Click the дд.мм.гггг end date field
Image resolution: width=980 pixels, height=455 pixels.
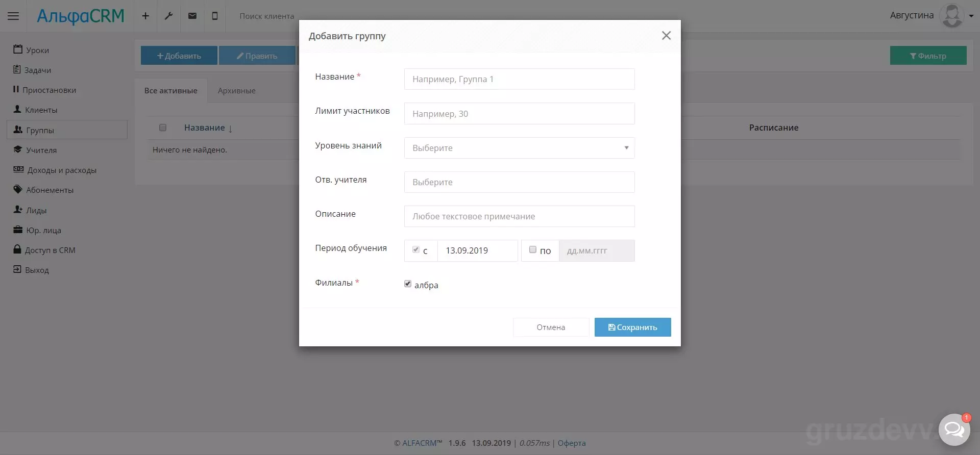(597, 250)
